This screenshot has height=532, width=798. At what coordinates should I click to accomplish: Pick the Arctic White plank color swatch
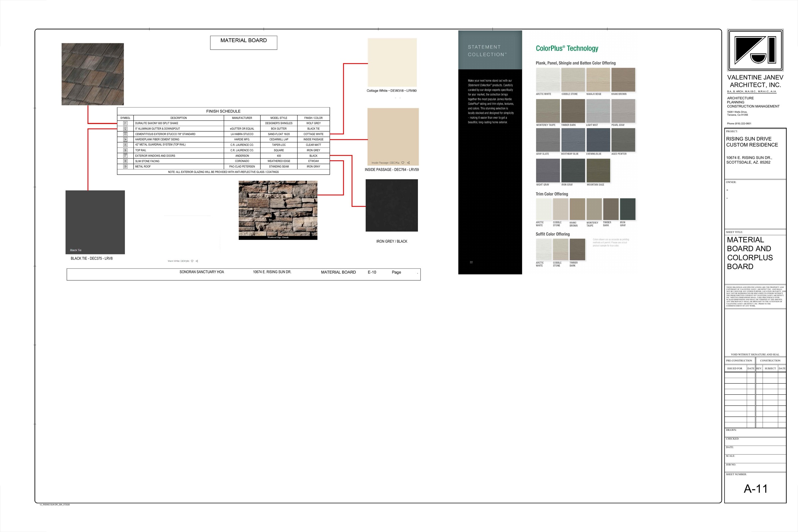click(548, 80)
